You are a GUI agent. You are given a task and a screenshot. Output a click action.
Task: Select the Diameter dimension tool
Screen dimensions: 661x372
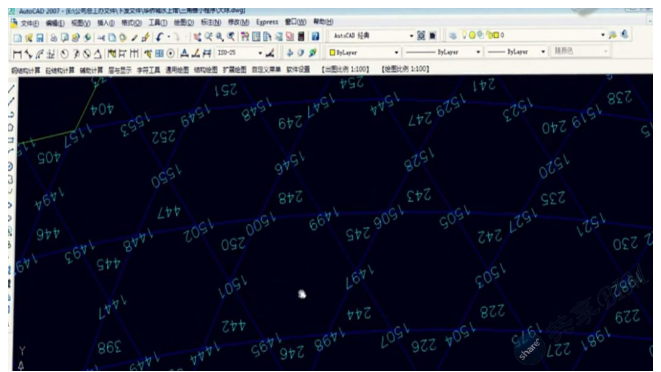(86, 54)
